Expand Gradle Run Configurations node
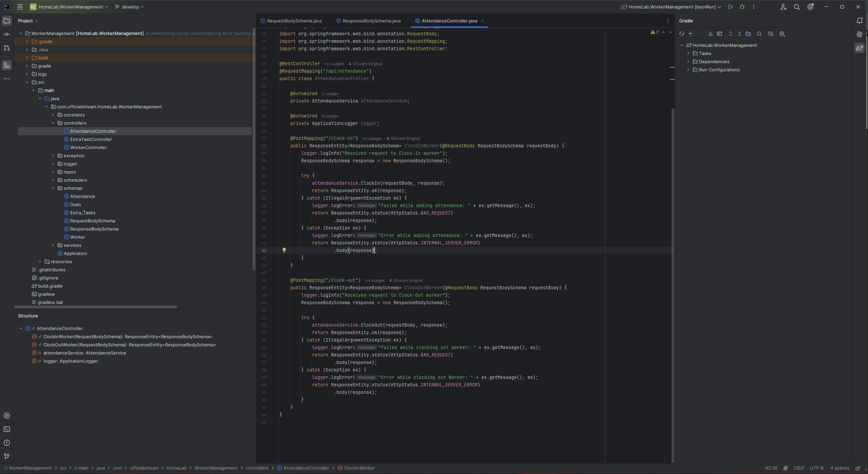Viewport: 868px width, 474px height. click(x=688, y=70)
